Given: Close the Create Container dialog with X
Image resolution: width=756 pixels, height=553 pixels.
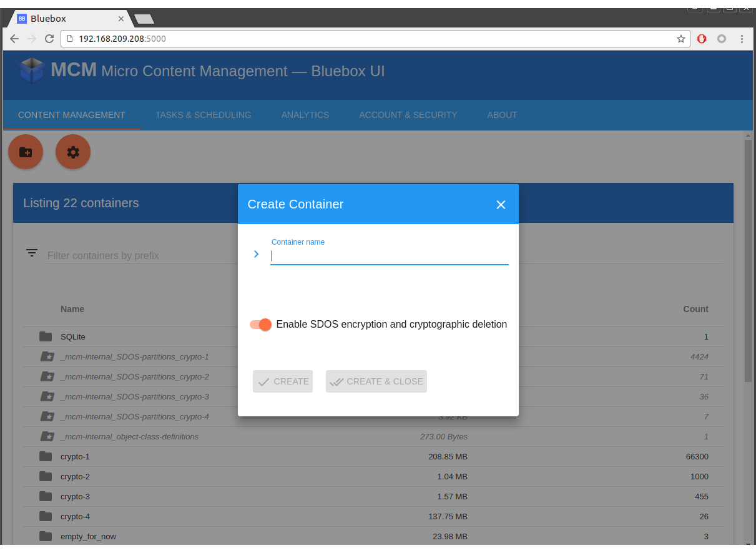Looking at the screenshot, I should [x=501, y=205].
